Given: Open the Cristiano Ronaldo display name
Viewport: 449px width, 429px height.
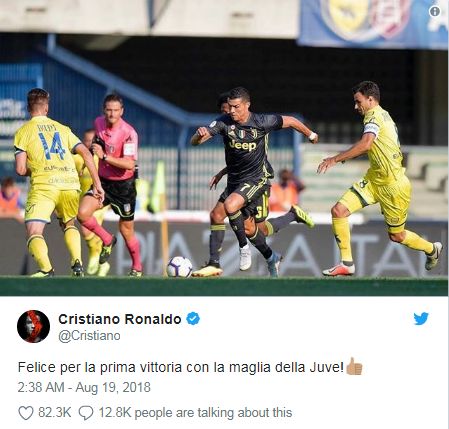Looking at the screenshot, I should point(120,319).
